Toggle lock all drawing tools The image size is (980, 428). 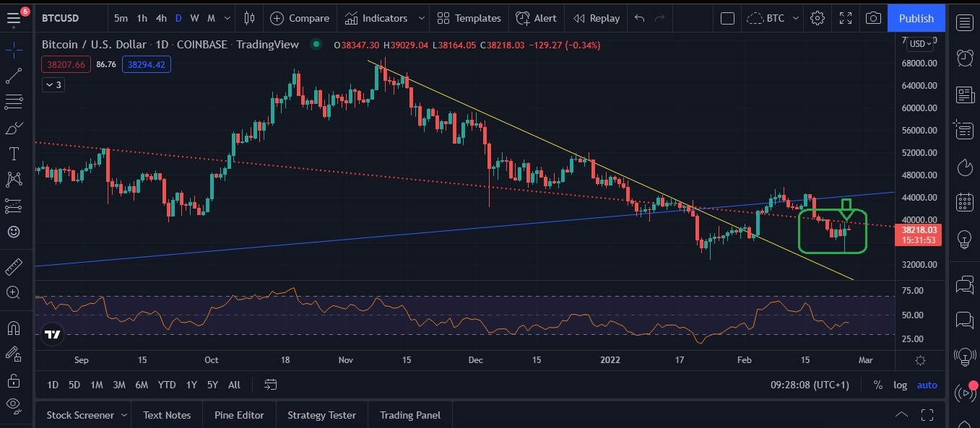coord(14,380)
